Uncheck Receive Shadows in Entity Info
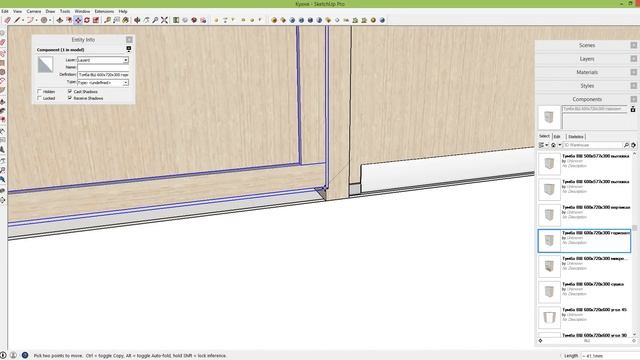The height and width of the screenshot is (360, 640). click(x=70, y=98)
